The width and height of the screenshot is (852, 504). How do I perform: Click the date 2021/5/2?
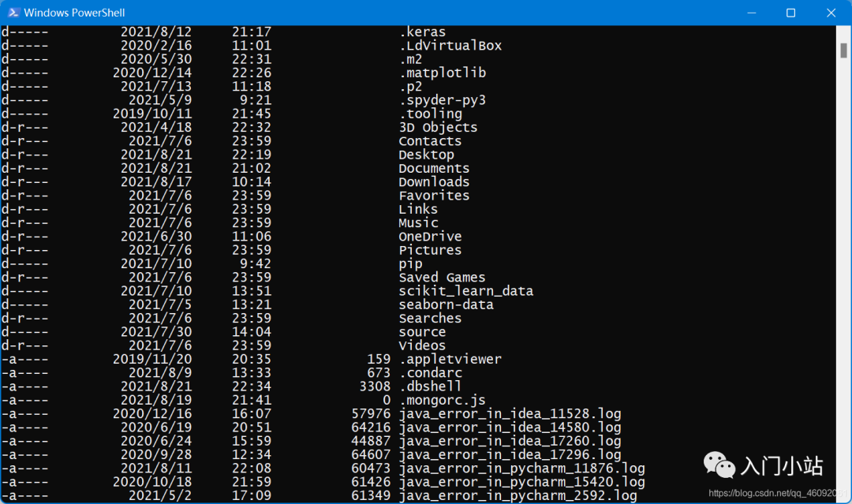pyautogui.click(x=160, y=495)
